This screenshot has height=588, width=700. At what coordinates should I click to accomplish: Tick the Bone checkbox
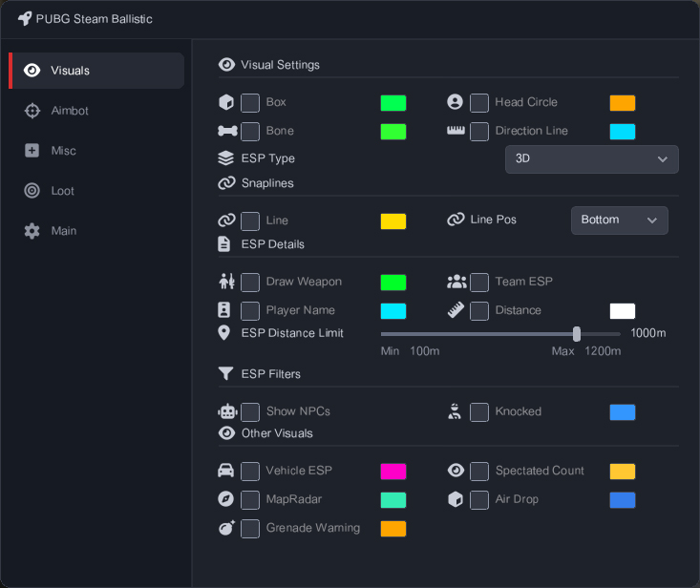[x=250, y=132]
